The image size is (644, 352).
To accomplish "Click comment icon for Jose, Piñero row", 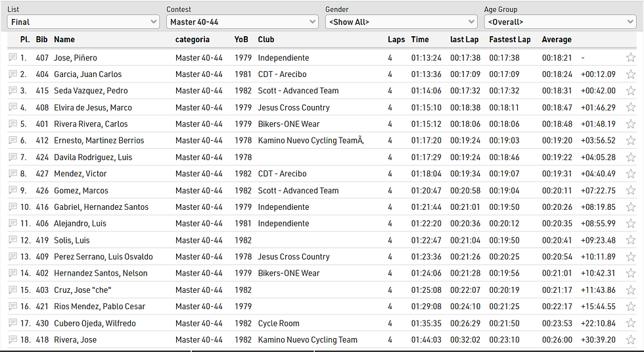I will point(12,58).
